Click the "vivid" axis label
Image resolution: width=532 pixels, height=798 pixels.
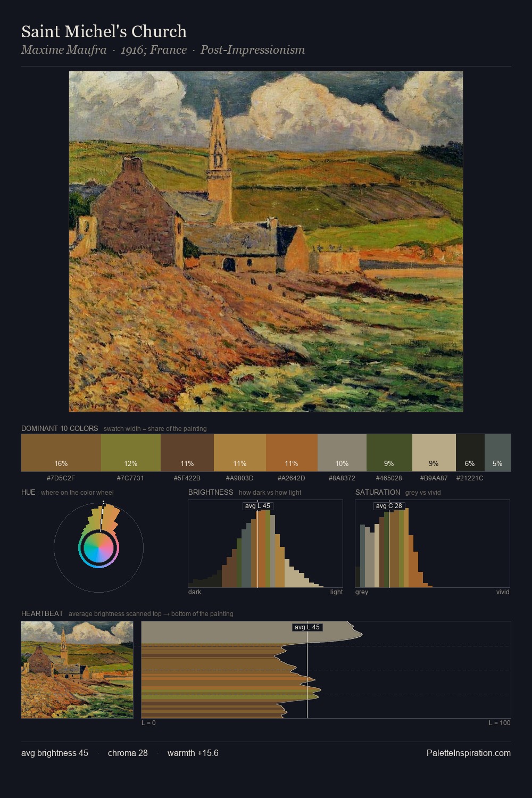(x=503, y=592)
